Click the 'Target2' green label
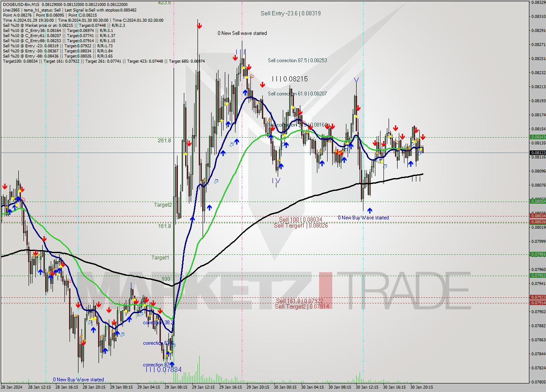 click(163, 205)
